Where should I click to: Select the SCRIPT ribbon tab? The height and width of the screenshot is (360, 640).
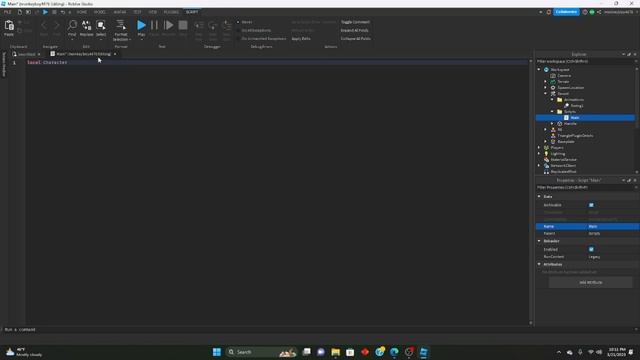click(192, 12)
